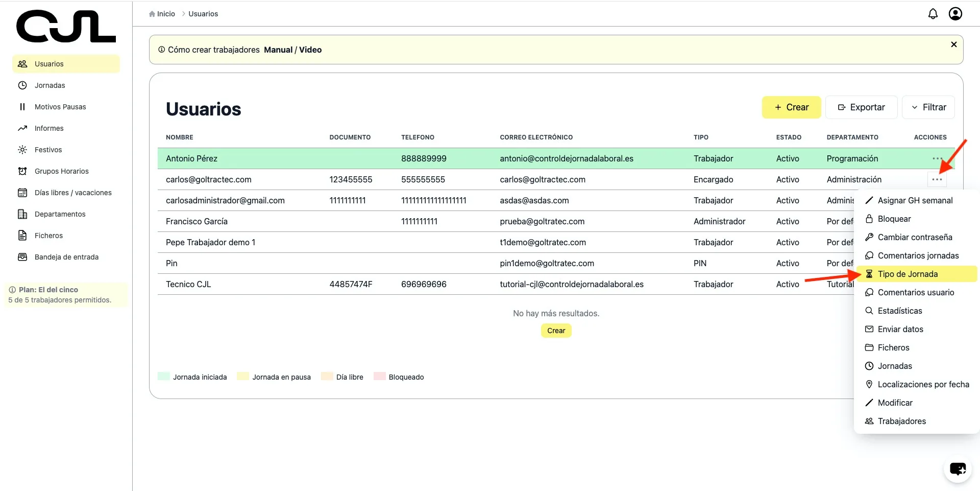Dismiss the help banner with X

pos(953,44)
